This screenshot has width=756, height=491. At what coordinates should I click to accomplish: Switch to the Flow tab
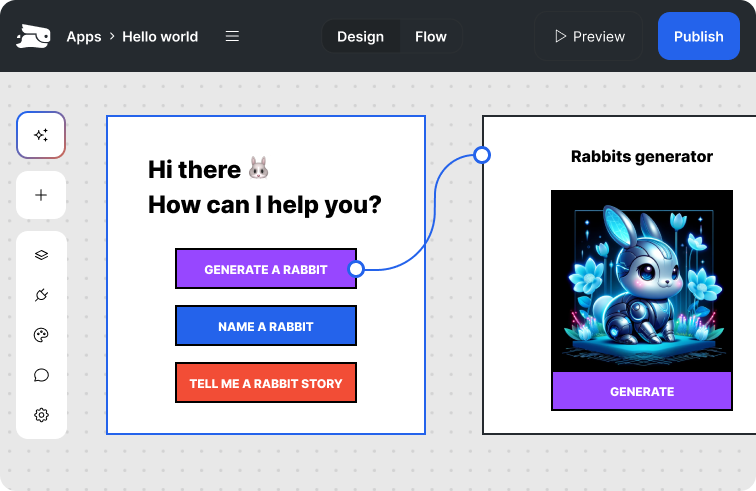point(431,36)
